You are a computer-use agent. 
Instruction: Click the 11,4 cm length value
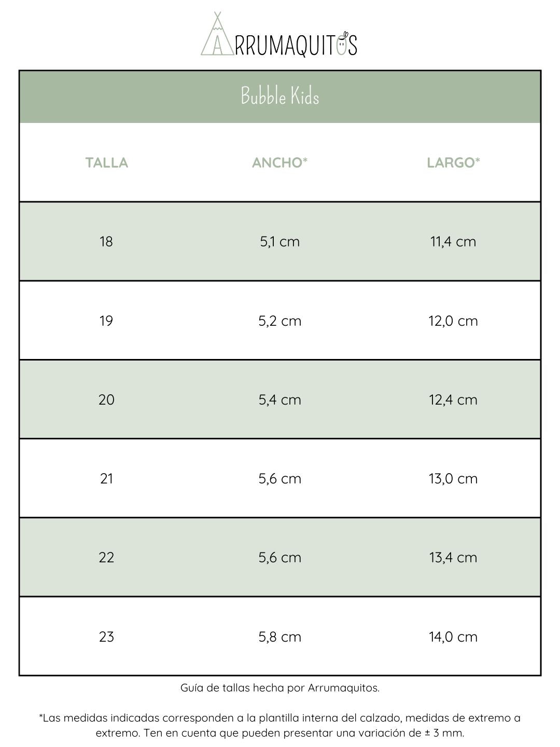[453, 242]
